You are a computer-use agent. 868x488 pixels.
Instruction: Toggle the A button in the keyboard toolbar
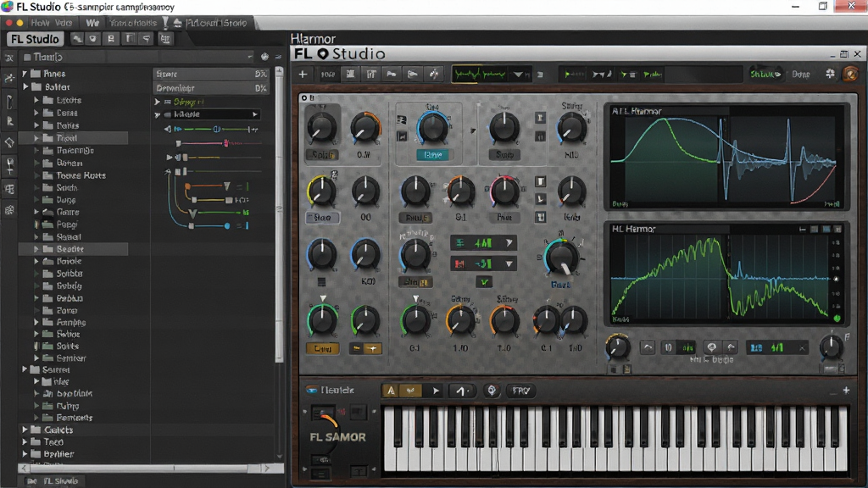pos(391,391)
